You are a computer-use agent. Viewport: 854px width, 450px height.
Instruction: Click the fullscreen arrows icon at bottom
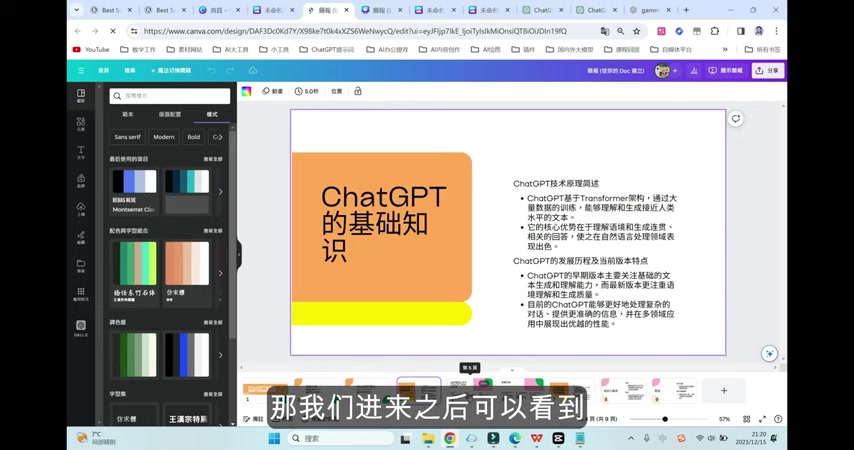point(762,419)
